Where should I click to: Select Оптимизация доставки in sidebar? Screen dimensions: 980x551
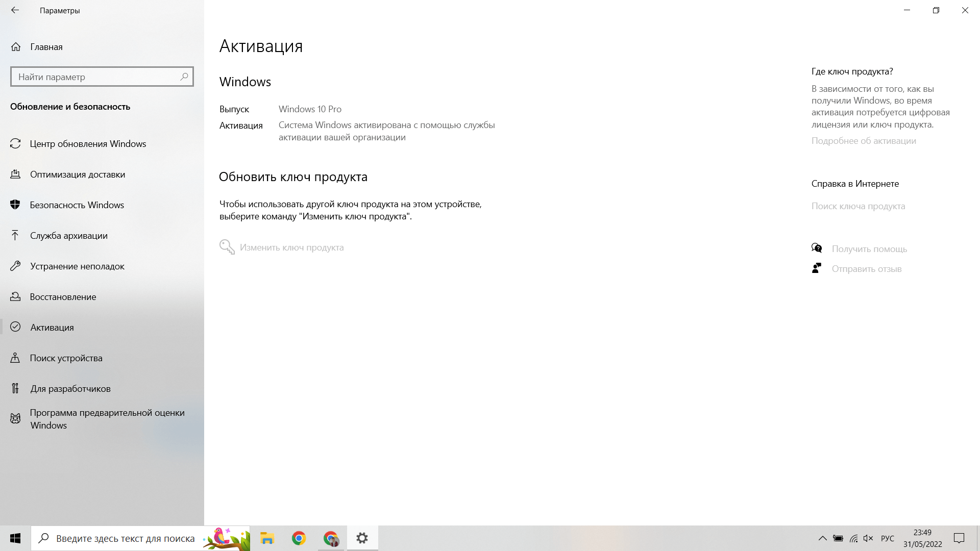(78, 174)
